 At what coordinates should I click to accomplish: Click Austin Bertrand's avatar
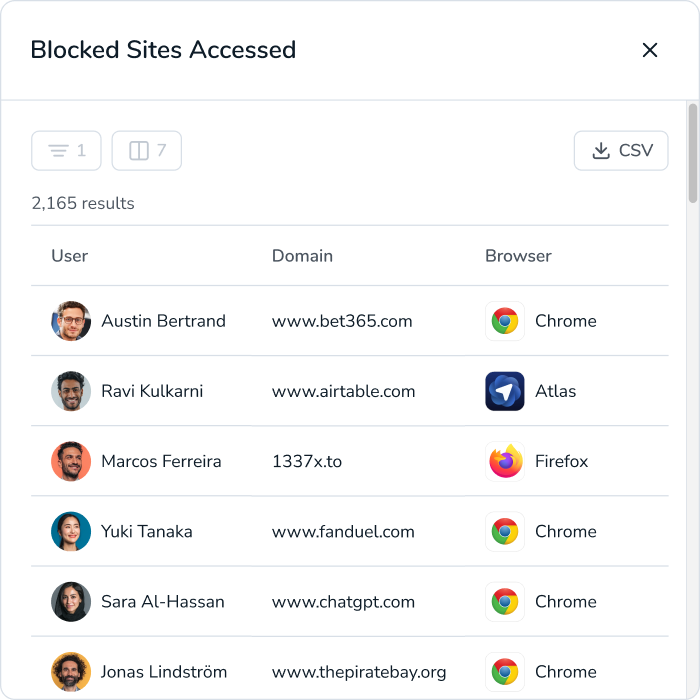click(x=71, y=321)
